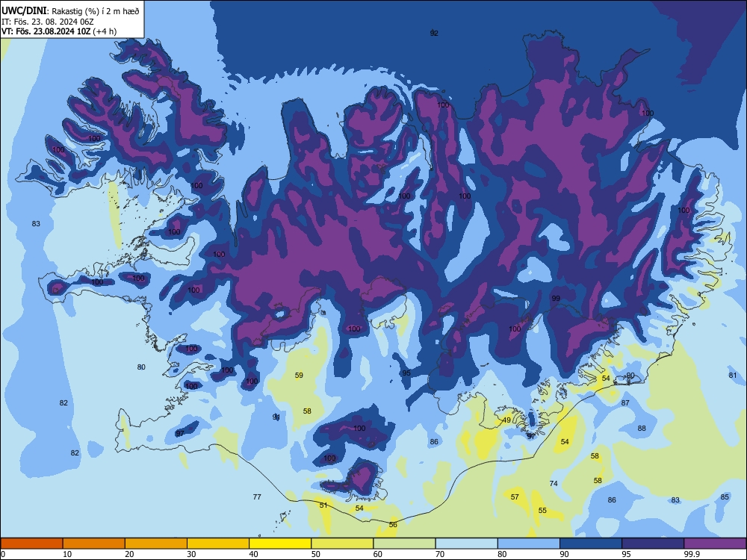The width and height of the screenshot is (747, 560).
Task: Click the purple above-99.9 legend swatch
Action: (715, 544)
